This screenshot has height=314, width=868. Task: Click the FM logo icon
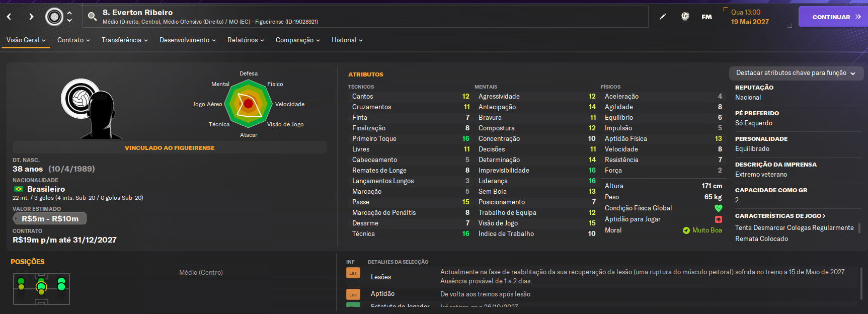point(706,17)
